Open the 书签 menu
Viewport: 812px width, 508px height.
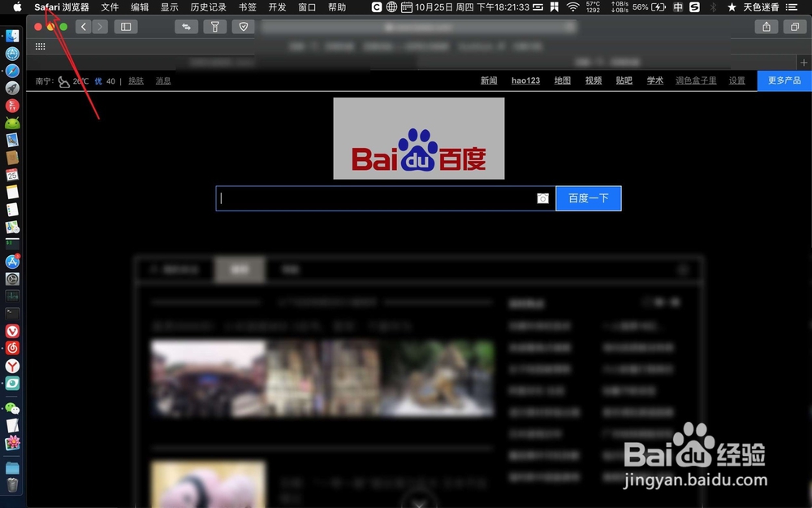point(248,7)
